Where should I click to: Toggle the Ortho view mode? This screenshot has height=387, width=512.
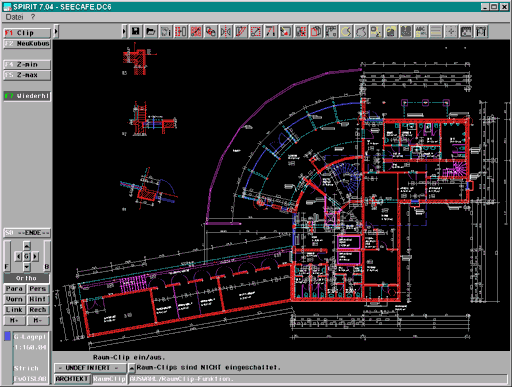[x=26, y=278]
